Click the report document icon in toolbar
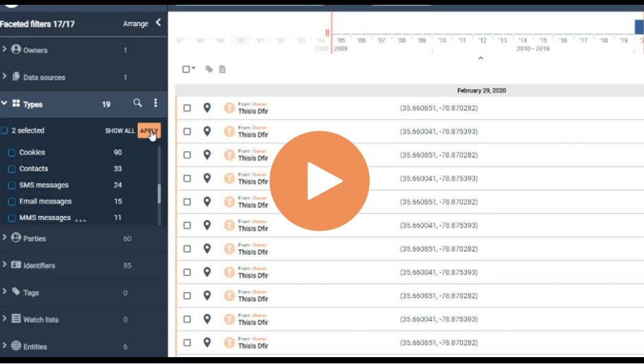 click(x=222, y=69)
